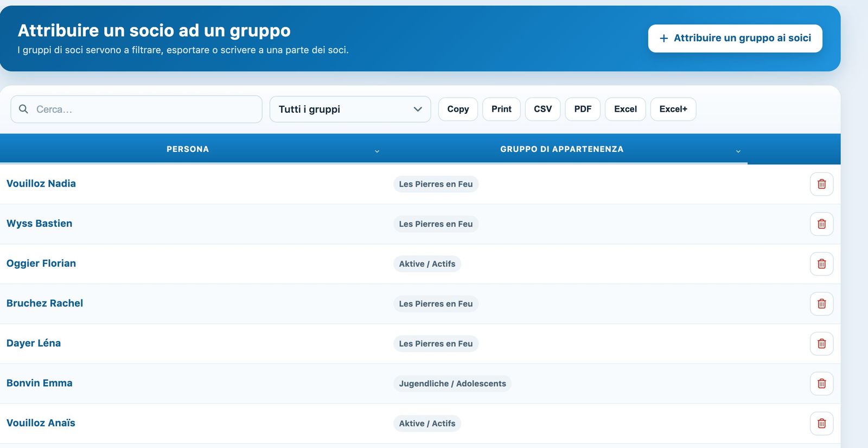Delete Vouilloz Nadia's group assignment with trash icon

pyautogui.click(x=821, y=184)
